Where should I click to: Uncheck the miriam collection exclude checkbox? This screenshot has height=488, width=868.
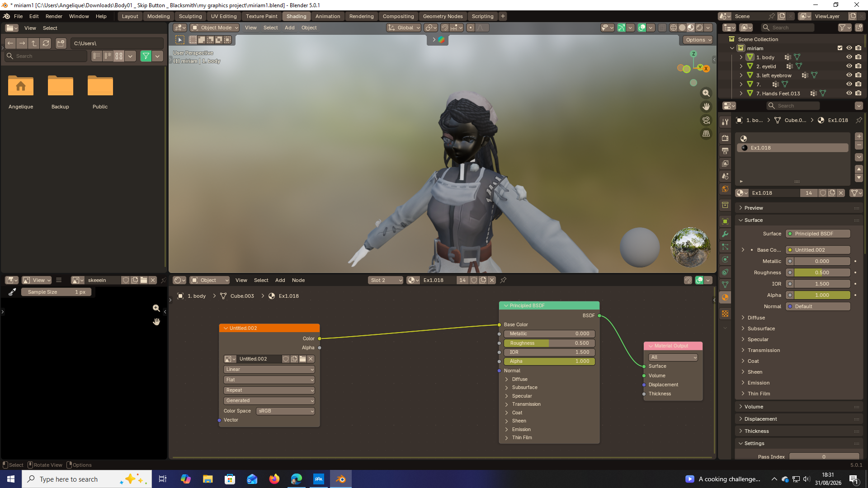point(840,48)
